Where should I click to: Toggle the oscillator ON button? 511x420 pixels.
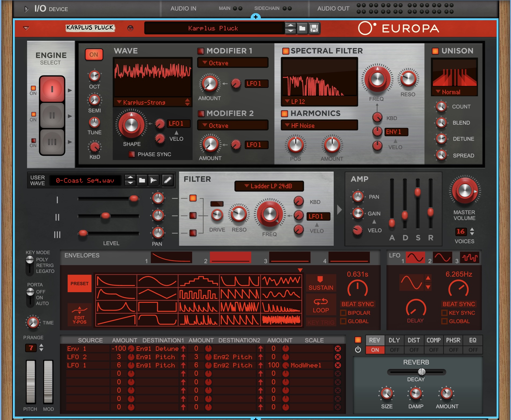click(94, 55)
